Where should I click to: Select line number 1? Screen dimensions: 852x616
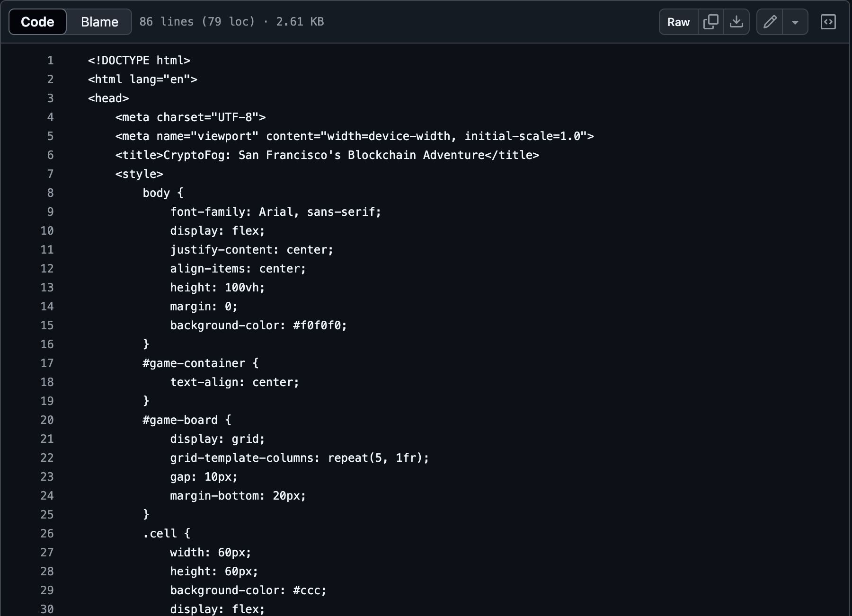(x=50, y=61)
